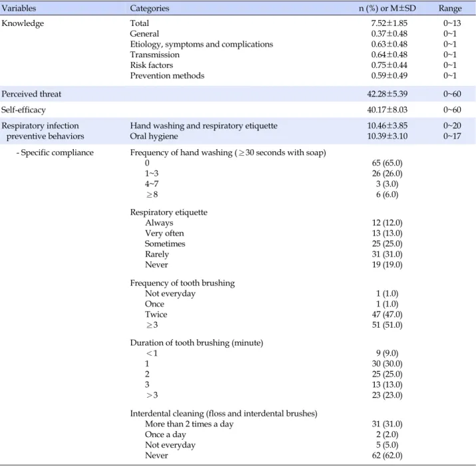The width and height of the screenshot is (476, 467).
Task: Click the value 30 (30.0)
Action: [387, 364]
